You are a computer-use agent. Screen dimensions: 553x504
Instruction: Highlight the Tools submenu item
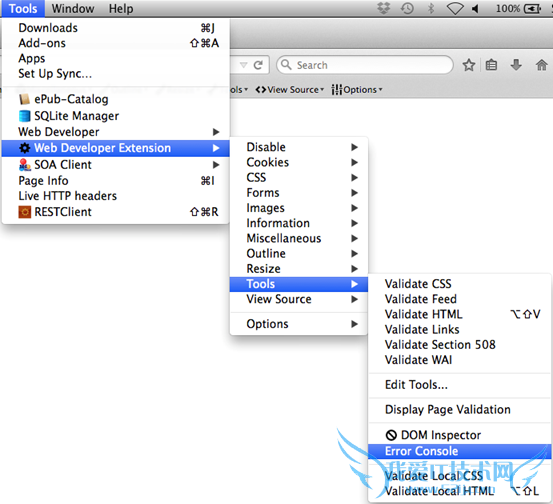click(x=299, y=284)
